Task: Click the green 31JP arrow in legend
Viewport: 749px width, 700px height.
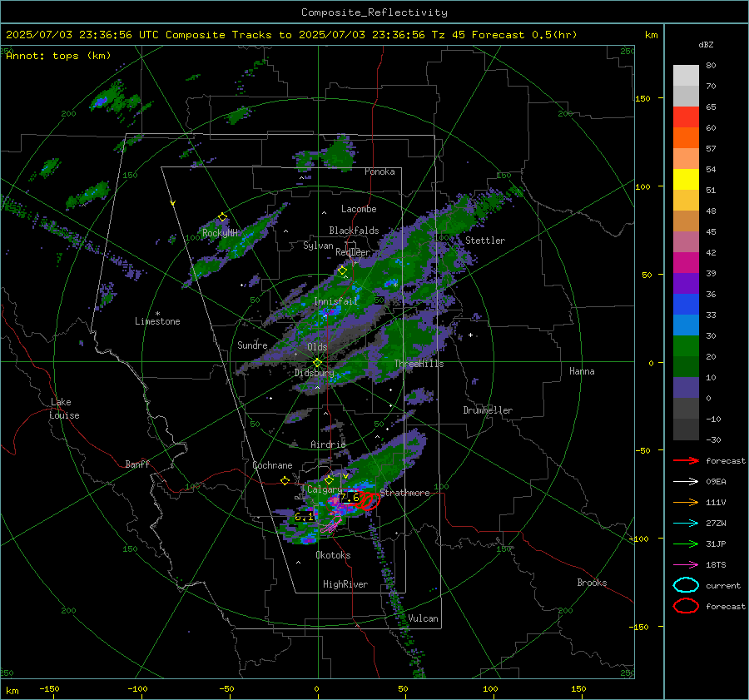Action: pos(686,544)
